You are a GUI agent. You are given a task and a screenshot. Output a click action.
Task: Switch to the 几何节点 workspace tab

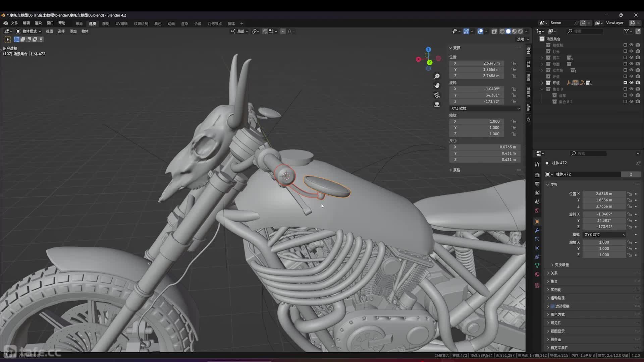[x=215, y=24]
